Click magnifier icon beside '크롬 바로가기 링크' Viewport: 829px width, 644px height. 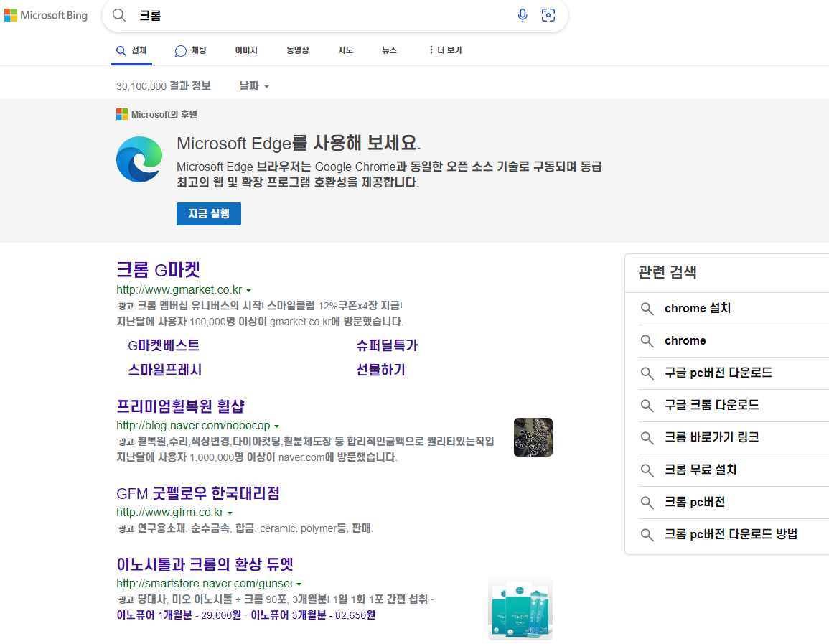[647, 437]
